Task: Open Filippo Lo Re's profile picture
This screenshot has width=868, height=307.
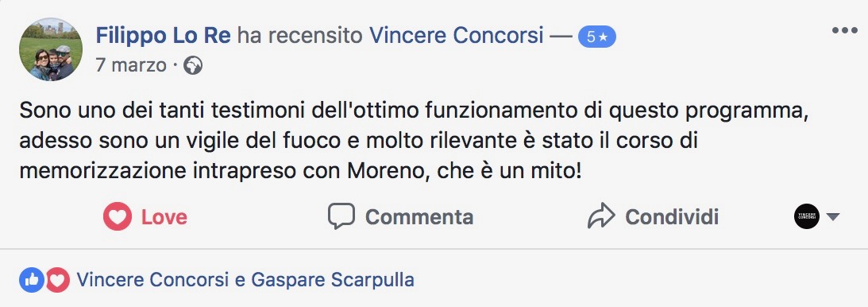Action: 50,49
